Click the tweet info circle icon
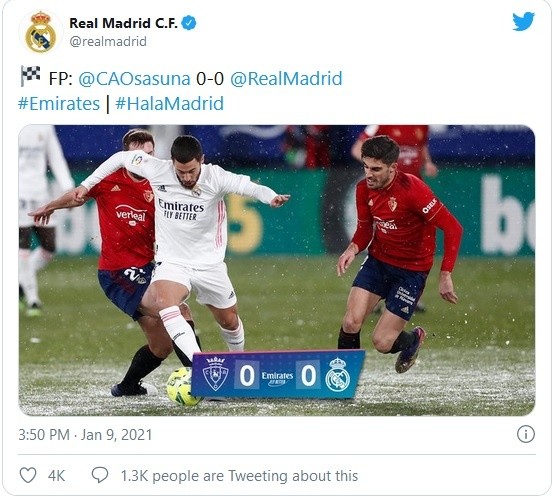Screen dimensions: 554x502 point(526,434)
